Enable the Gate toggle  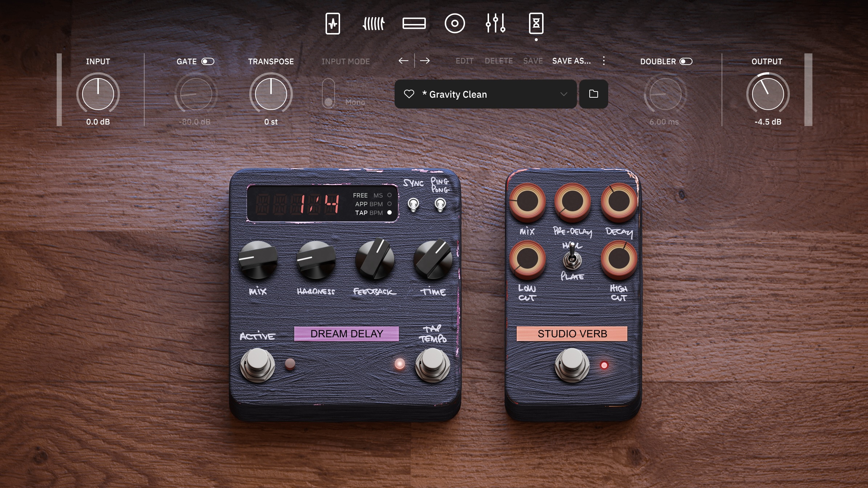(x=208, y=61)
